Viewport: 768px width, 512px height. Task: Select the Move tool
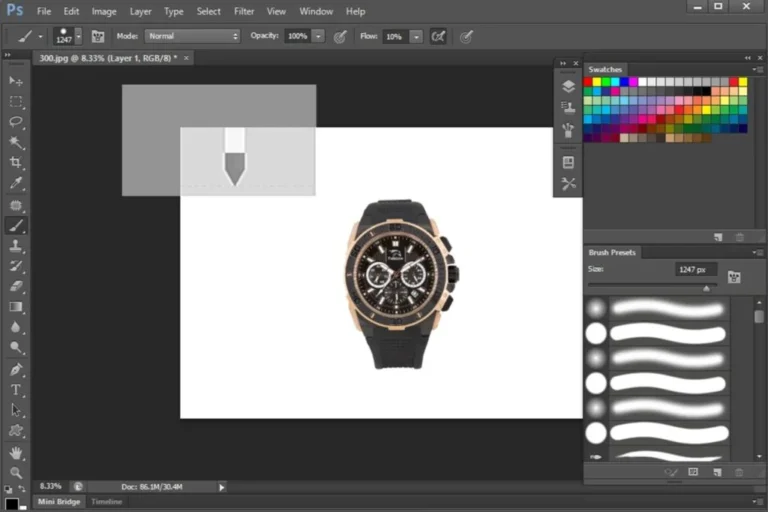[x=16, y=81]
